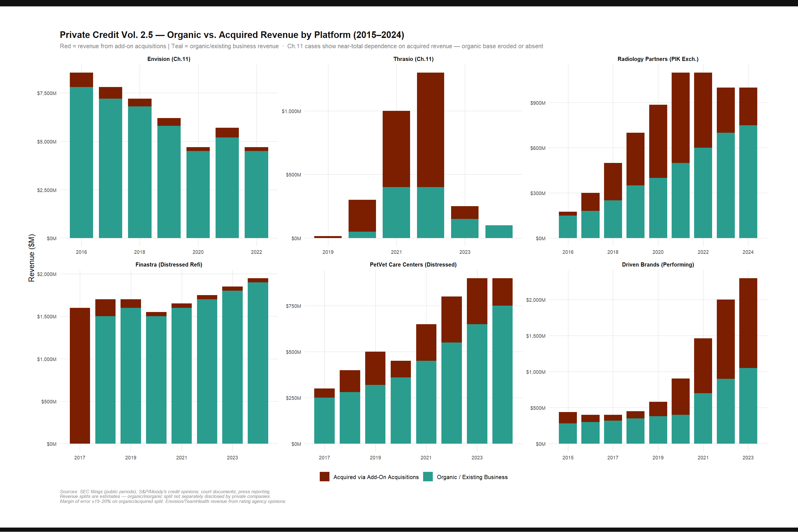Click the all-red 2017 Finastra bar

80,376
